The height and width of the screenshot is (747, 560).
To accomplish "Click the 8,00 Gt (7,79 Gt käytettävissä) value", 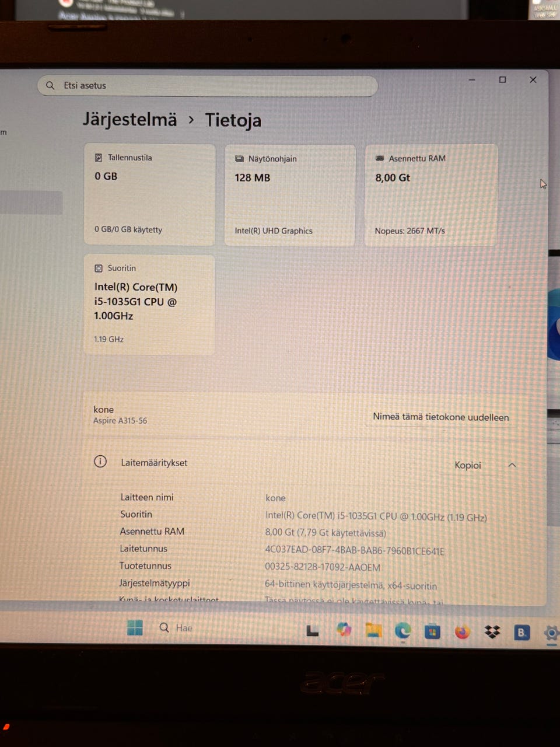I will pyautogui.click(x=325, y=533).
